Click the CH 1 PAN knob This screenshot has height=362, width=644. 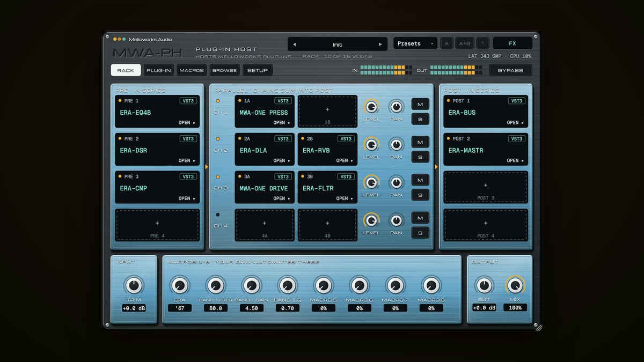pyautogui.click(x=396, y=107)
